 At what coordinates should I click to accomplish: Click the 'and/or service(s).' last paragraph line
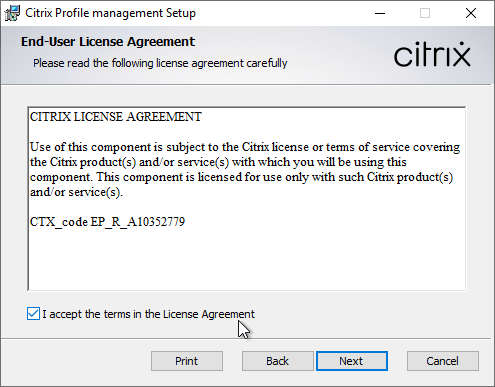point(76,192)
